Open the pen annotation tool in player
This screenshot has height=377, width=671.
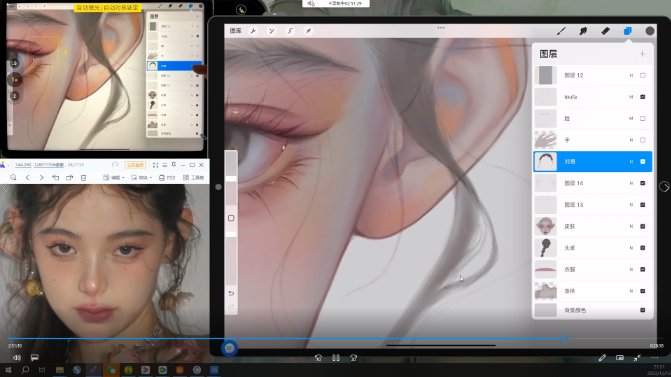602,358
